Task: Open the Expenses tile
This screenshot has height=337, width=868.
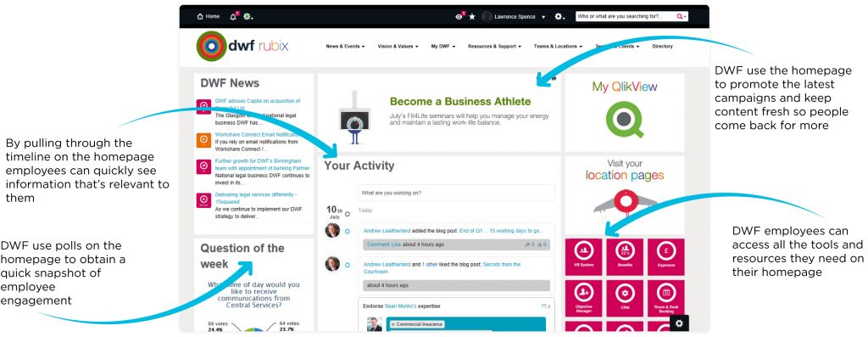Action: [x=666, y=257]
